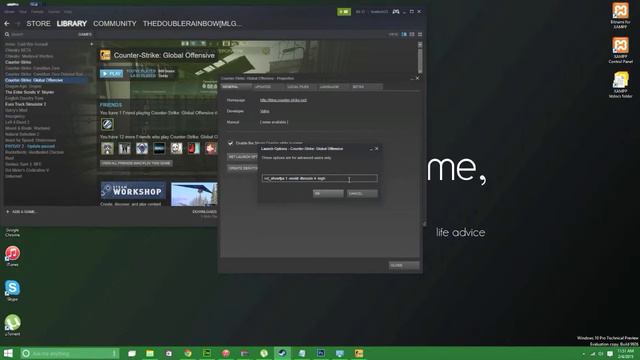Open the LIBRARY section
The height and width of the screenshot is (360, 640).
click(71, 24)
